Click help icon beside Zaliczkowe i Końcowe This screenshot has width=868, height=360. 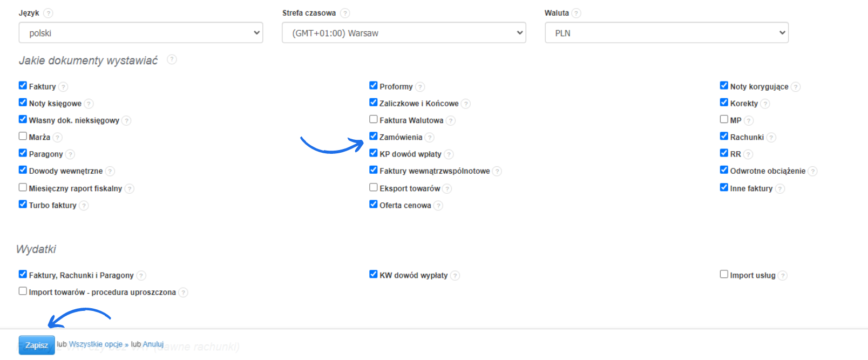click(466, 104)
